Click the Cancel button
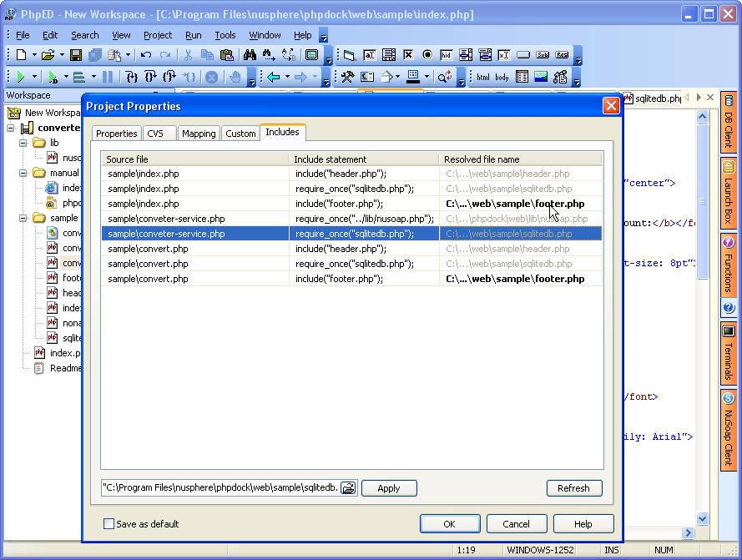This screenshot has width=742, height=560. 517,524
